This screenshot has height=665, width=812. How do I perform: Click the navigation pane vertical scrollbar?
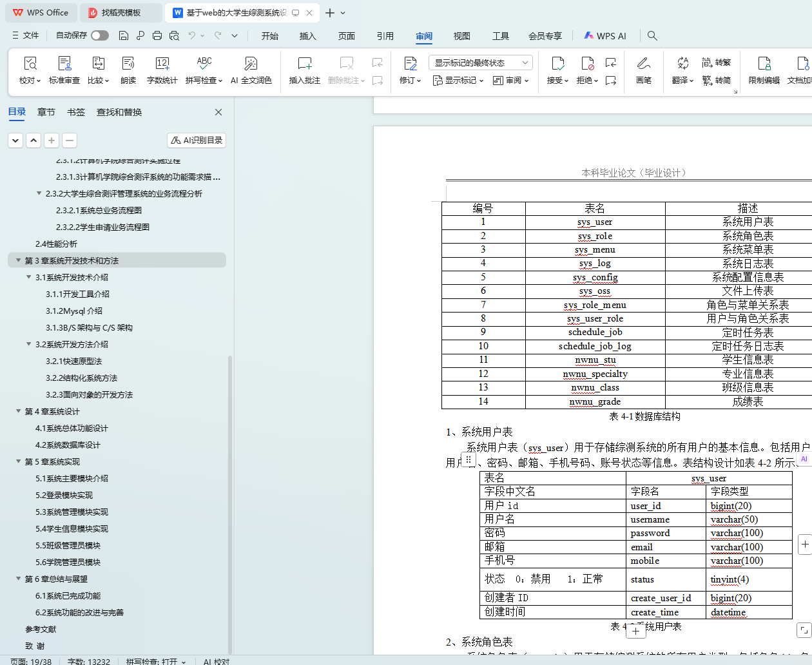230,503
